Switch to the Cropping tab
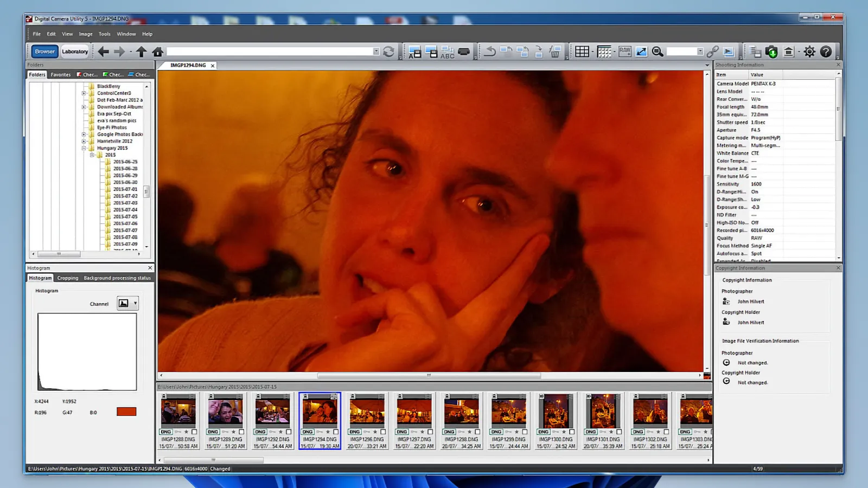Screen dimensions: 868x488 coord(68,278)
